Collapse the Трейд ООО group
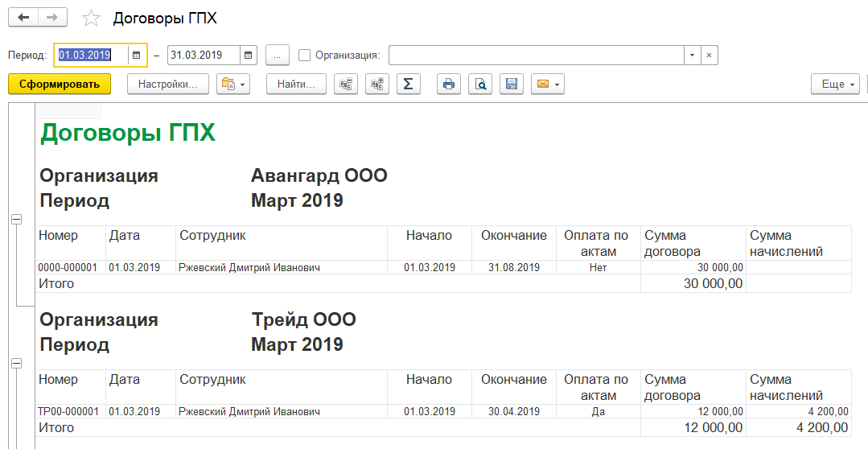 pos(16,364)
